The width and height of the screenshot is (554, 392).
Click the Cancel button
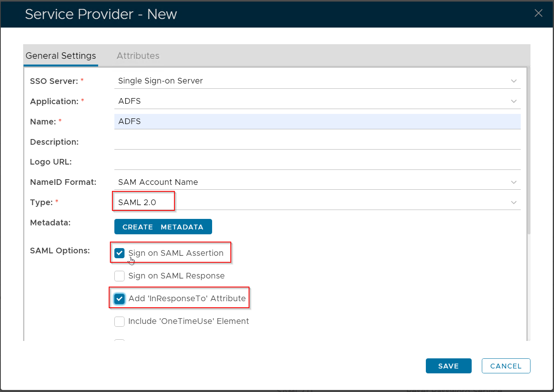(506, 366)
